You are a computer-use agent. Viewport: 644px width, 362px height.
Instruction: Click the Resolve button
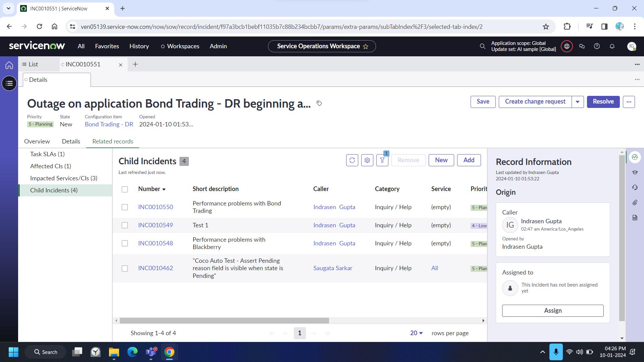603,102
